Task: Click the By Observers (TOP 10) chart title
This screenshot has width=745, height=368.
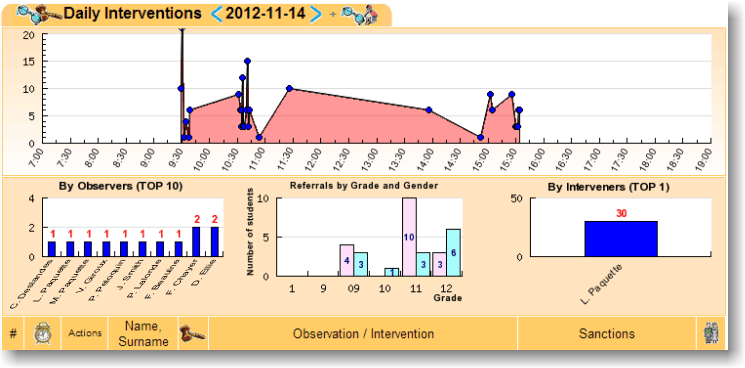Action: [x=121, y=187]
